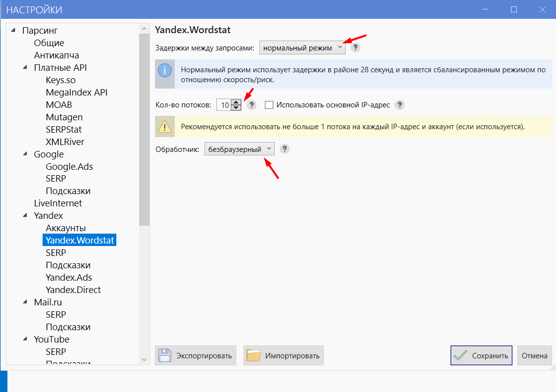
Task: Click help icon beside Обработчик dropdown
Action: pyautogui.click(x=284, y=149)
